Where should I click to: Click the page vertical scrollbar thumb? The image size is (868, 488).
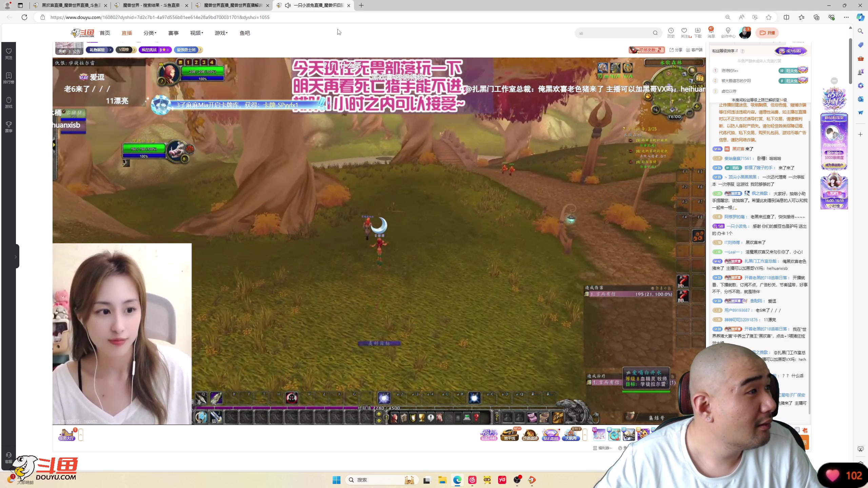[850, 61]
